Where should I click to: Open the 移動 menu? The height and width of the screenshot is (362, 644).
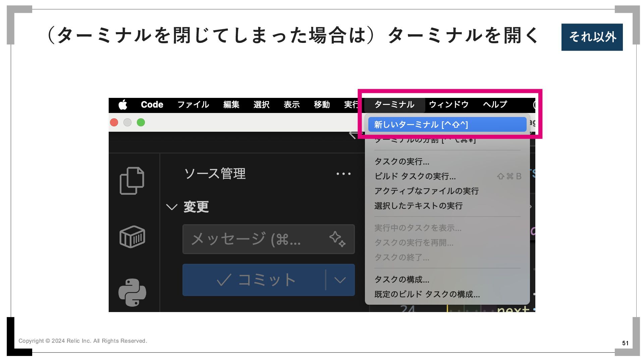[322, 105]
